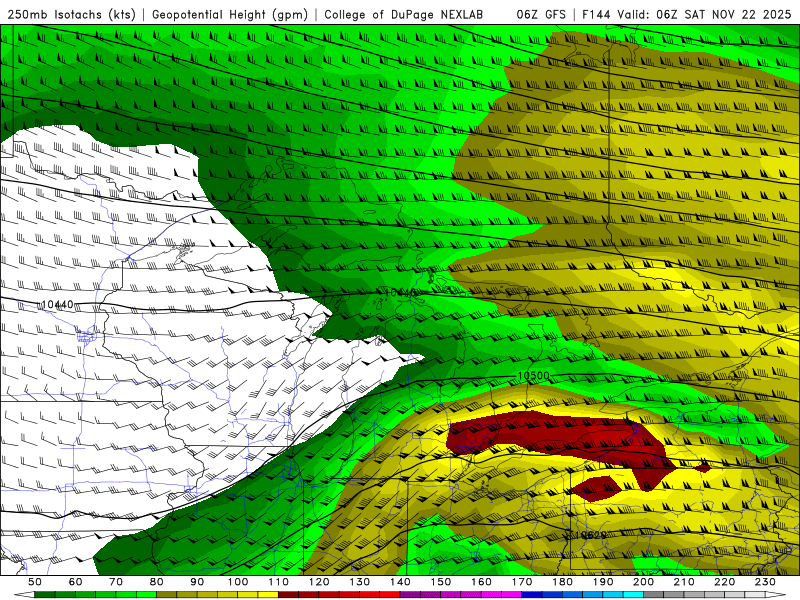Viewport: 800px width, 600px height.
Task: Click the '06Z GFS' model run label
Action: [x=541, y=15]
